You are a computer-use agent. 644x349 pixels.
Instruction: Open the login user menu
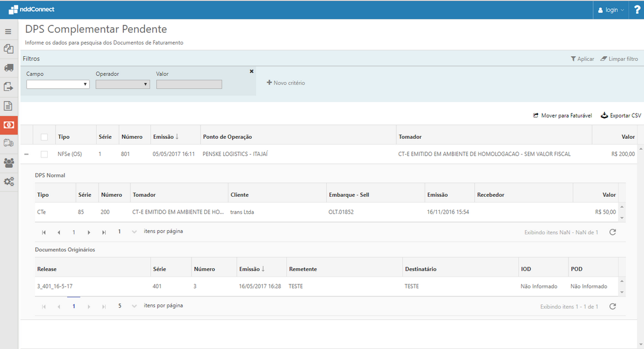tap(610, 10)
